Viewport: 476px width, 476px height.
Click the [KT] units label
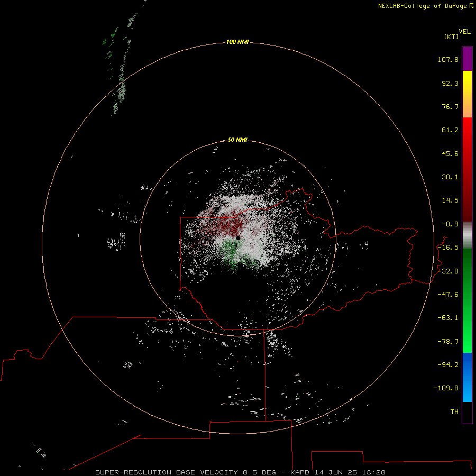click(451, 36)
